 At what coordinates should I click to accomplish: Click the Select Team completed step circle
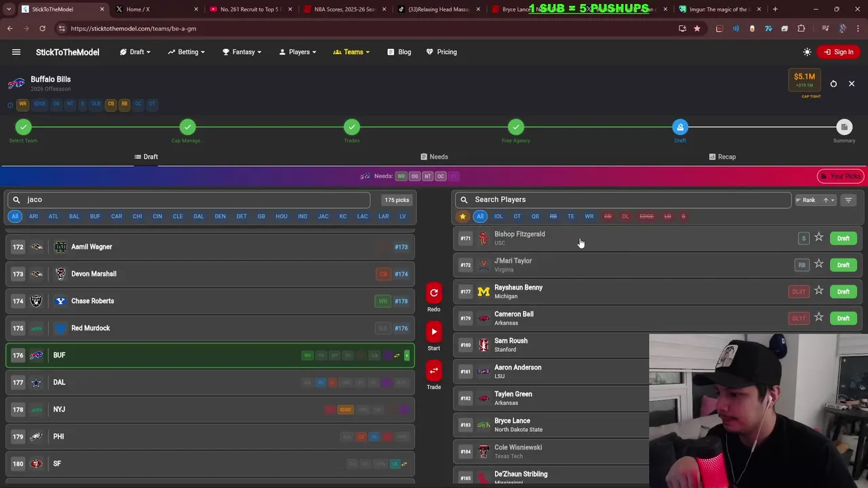(x=24, y=127)
